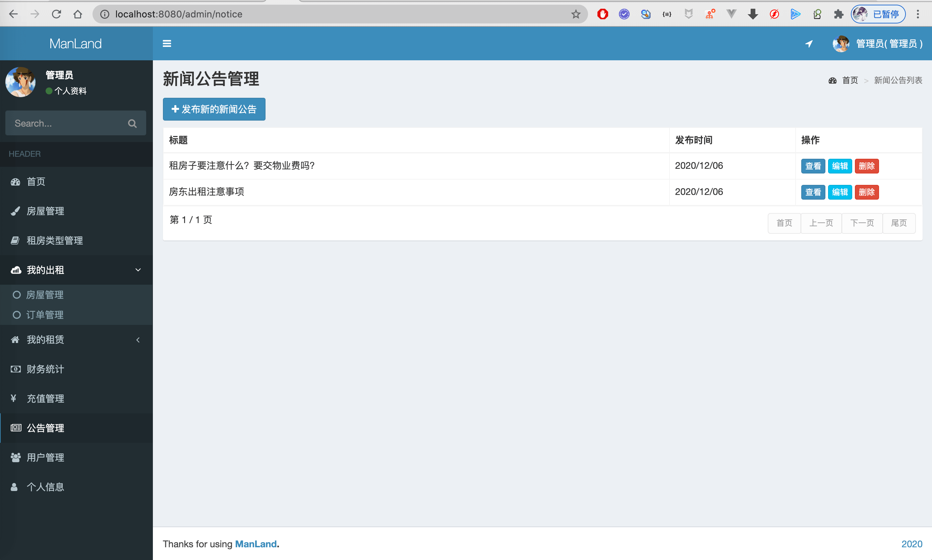
Task: Click into the sidebar Search field
Action: coord(64,123)
